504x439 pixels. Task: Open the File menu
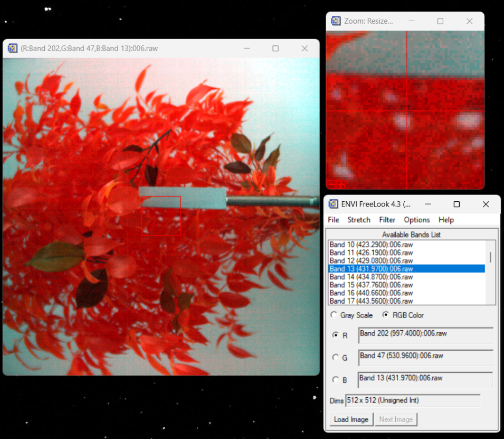(x=334, y=220)
